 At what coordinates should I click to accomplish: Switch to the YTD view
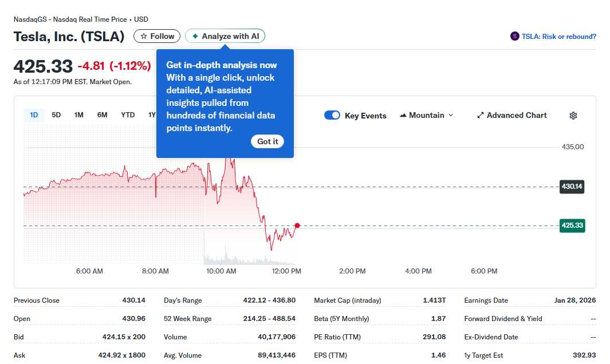coord(127,114)
